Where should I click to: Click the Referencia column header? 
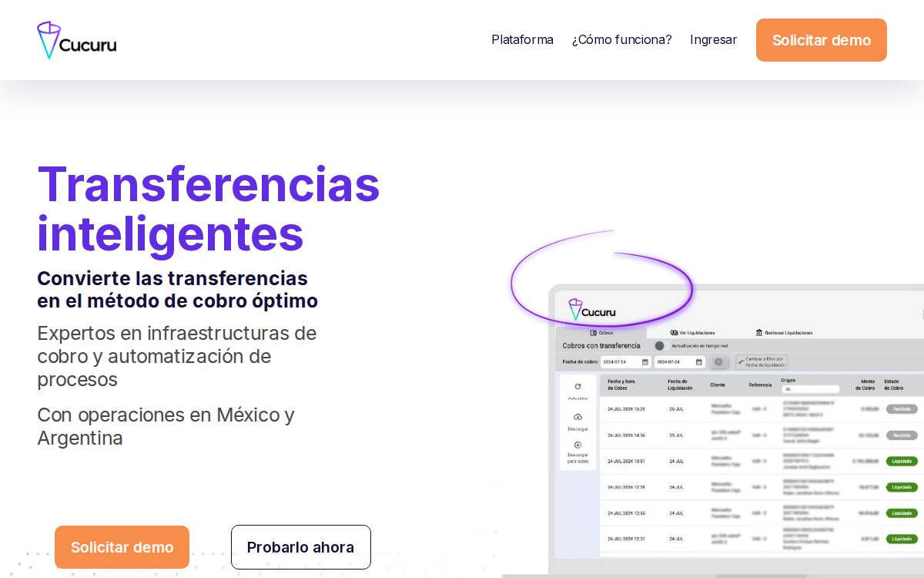(760, 384)
